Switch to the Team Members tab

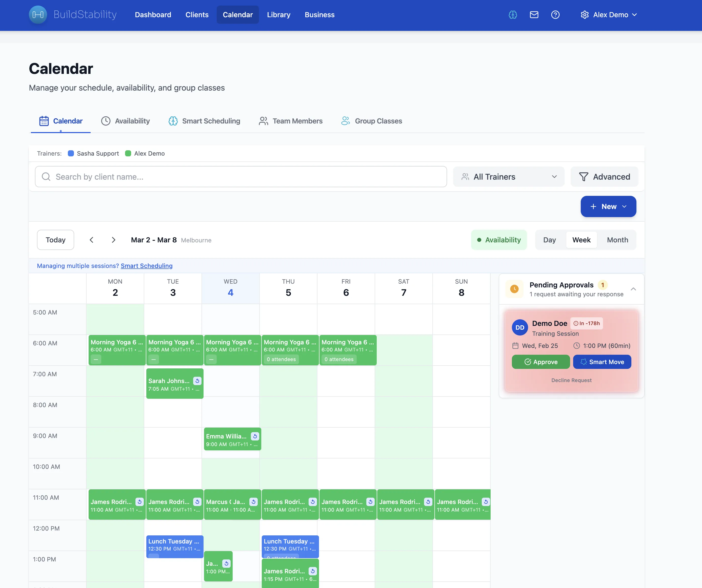click(x=290, y=121)
